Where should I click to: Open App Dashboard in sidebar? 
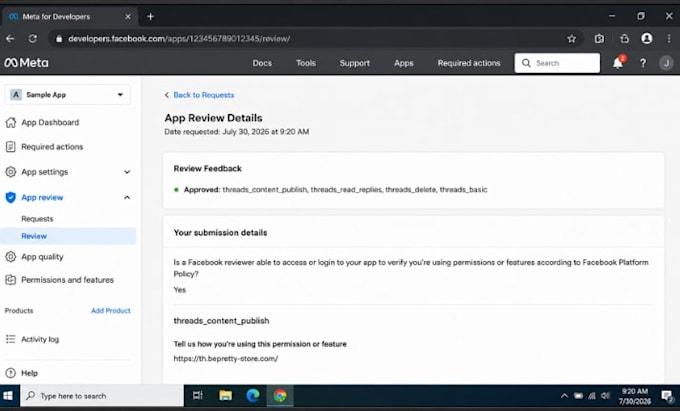(50, 123)
